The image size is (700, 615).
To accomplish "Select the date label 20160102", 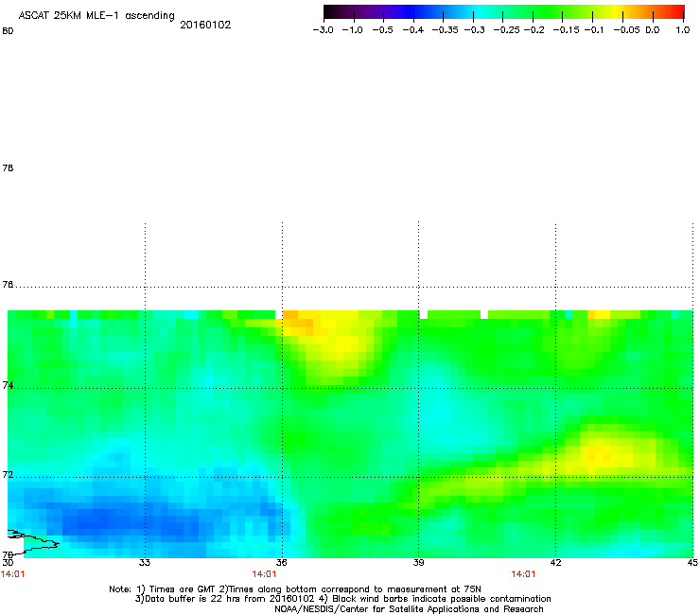I will [x=205, y=25].
